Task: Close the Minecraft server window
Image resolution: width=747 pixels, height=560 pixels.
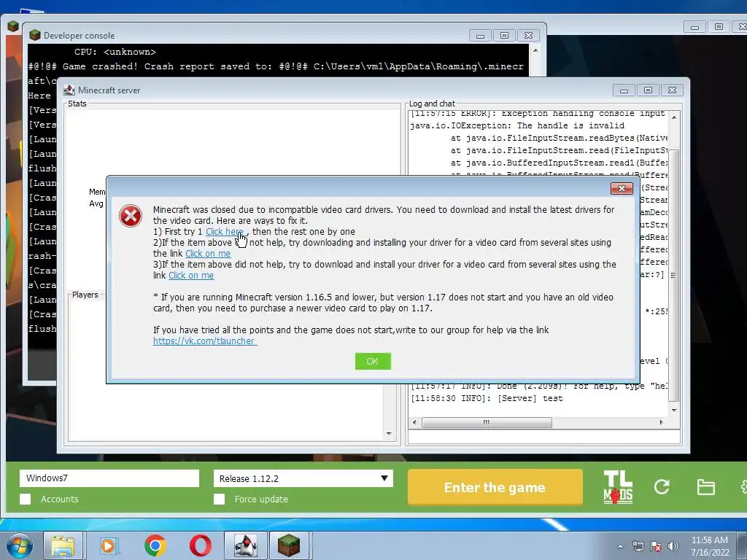Action: tap(672, 90)
